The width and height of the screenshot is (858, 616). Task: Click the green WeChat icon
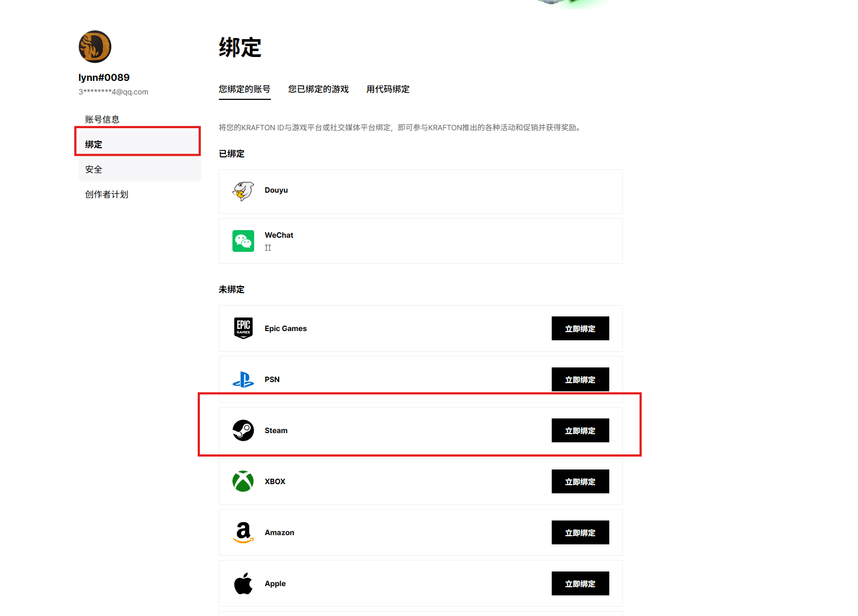pyautogui.click(x=243, y=241)
